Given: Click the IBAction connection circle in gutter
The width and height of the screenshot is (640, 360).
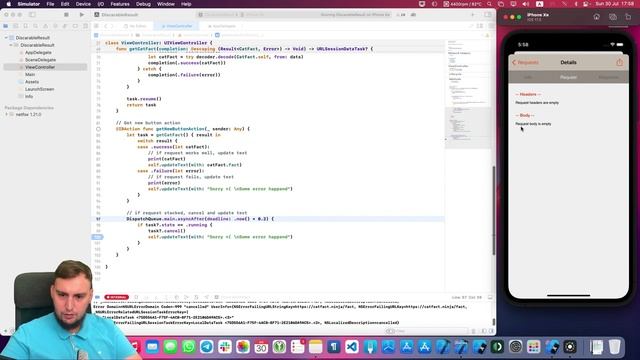Looking at the screenshot, I should [x=98, y=129].
